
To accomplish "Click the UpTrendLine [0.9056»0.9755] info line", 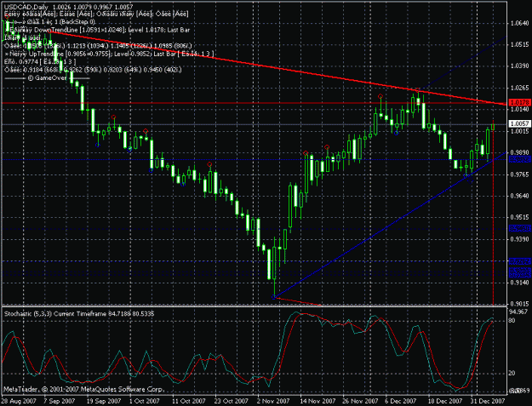I will click(109, 54).
